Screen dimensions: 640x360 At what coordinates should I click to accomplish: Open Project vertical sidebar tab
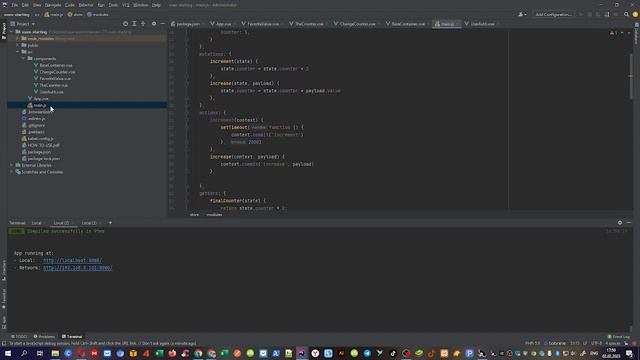pos(4,31)
